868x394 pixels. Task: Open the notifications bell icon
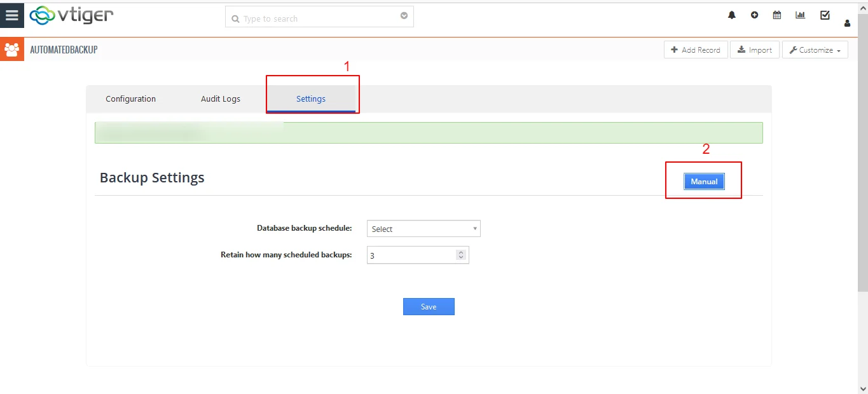pyautogui.click(x=732, y=15)
